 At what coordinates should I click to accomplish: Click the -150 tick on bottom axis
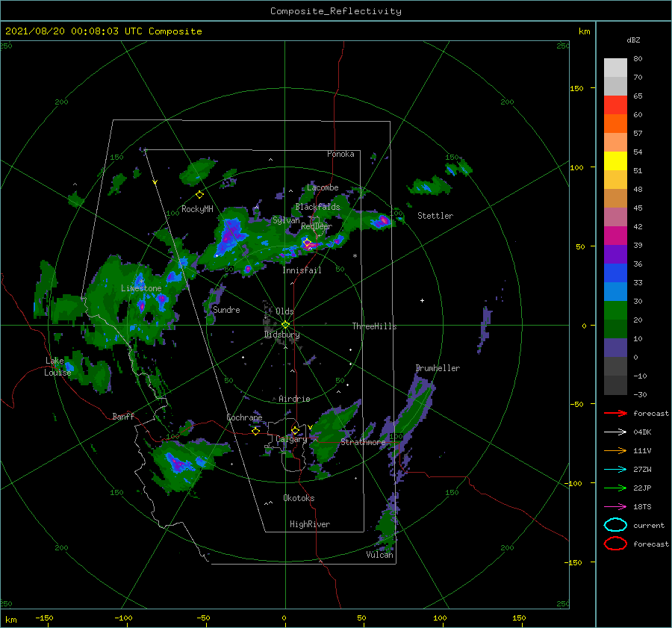[44, 618]
